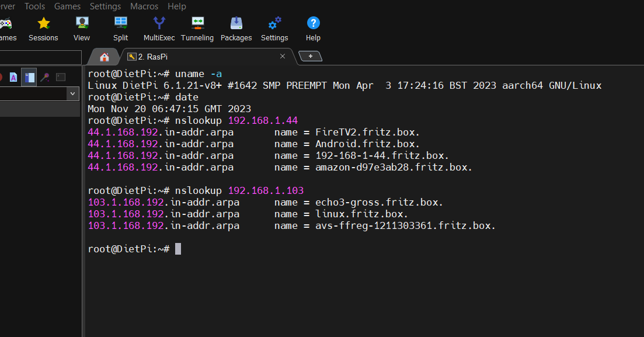The image size is (644, 337).
Task: Click the View icon on the toolbar
Action: click(x=81, y=26)
